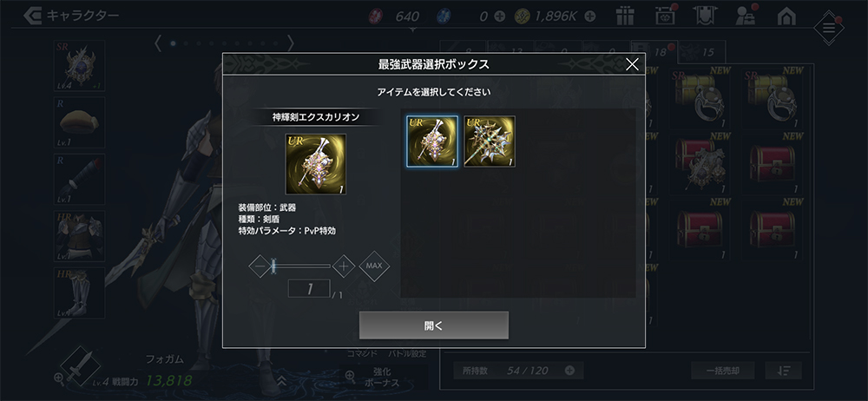The height and width of the screenshot is (401, 868).
Task: Select the ornate spear UR weapon item
Action: [490, 141]
